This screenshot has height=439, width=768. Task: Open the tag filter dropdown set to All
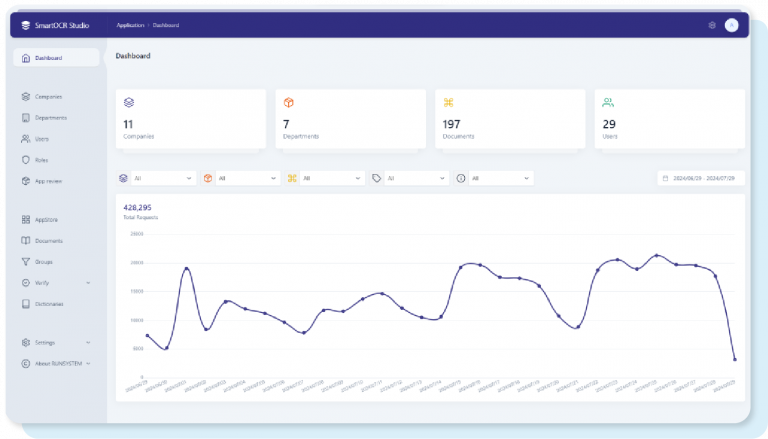(416, 178)
